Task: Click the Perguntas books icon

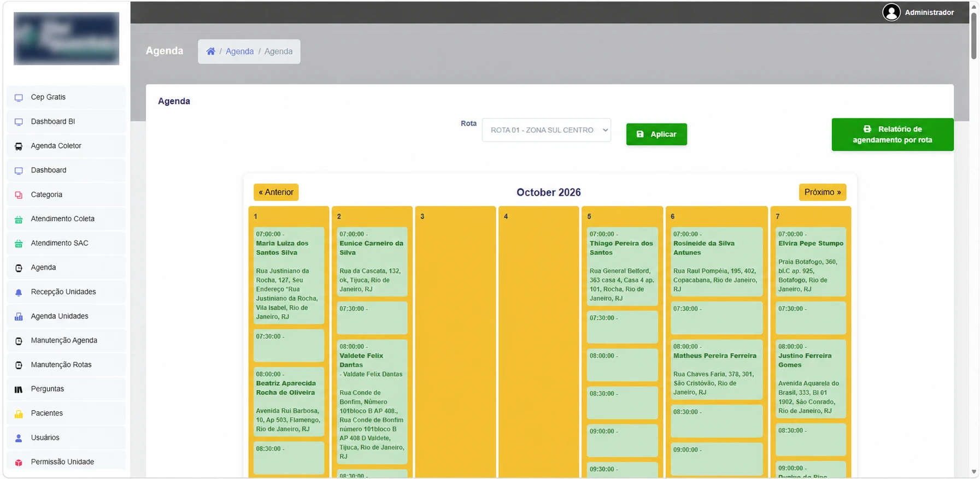Action: pos(19,389)
